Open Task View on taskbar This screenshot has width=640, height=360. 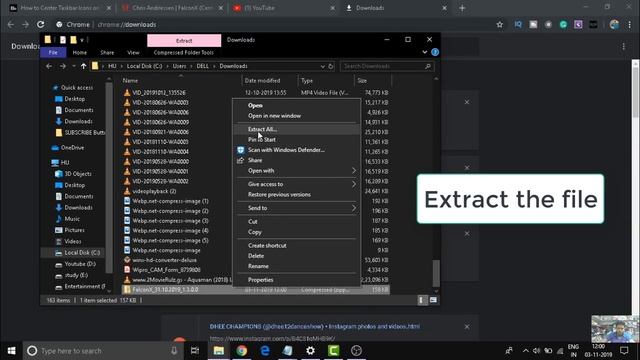195,351
